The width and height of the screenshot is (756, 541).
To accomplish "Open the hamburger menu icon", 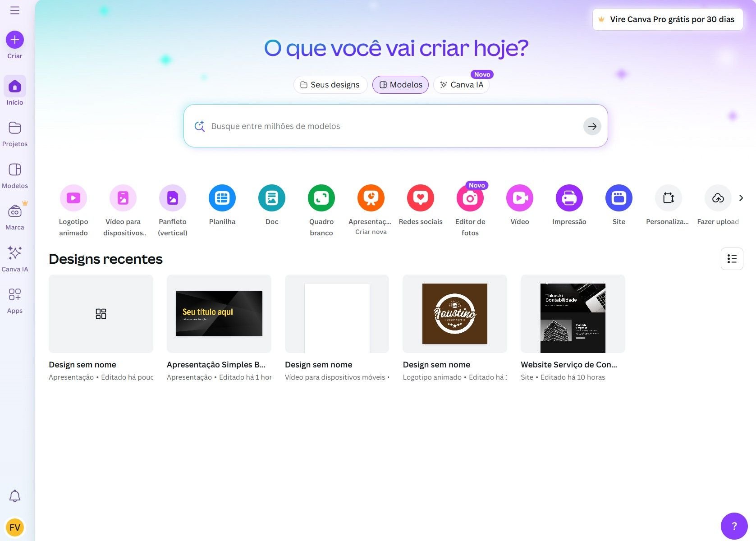I will pyautogui.click(x=15, y=10).
